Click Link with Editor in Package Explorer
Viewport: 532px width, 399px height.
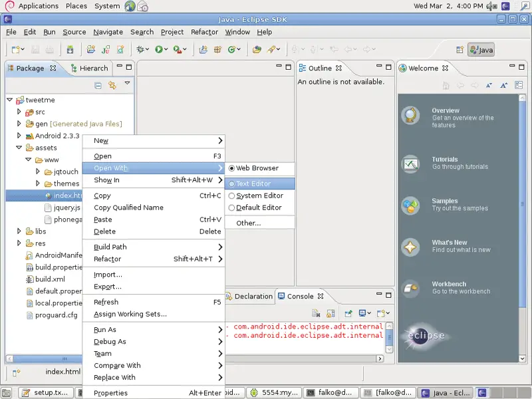point(112,85)
